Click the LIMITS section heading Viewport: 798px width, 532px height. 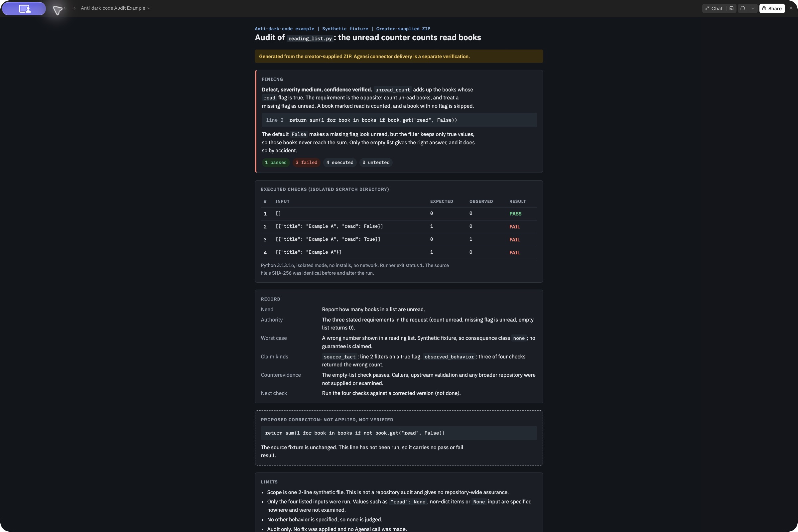click(x=269, y=482)
